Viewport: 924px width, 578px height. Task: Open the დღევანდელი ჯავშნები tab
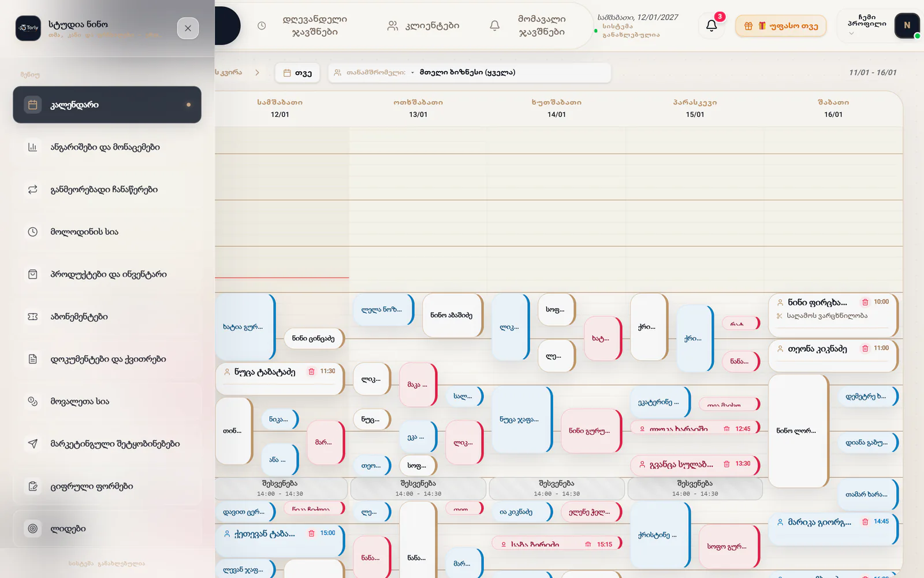tap(304, 25)
